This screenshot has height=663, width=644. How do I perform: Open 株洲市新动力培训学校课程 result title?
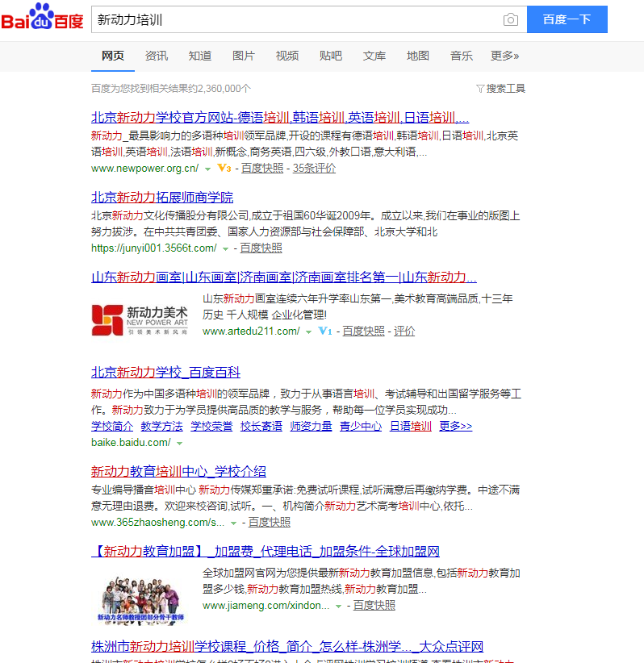click(x=287, y=647)
